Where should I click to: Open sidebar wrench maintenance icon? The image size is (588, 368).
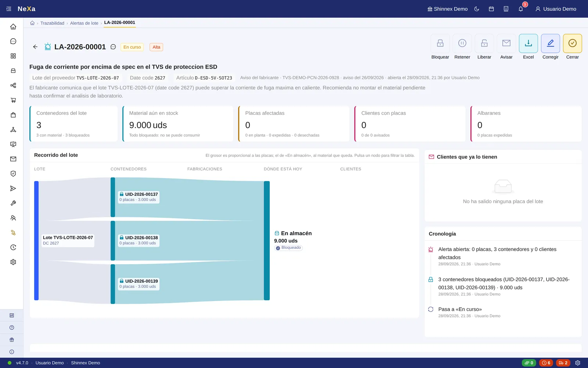pos(13,203)
